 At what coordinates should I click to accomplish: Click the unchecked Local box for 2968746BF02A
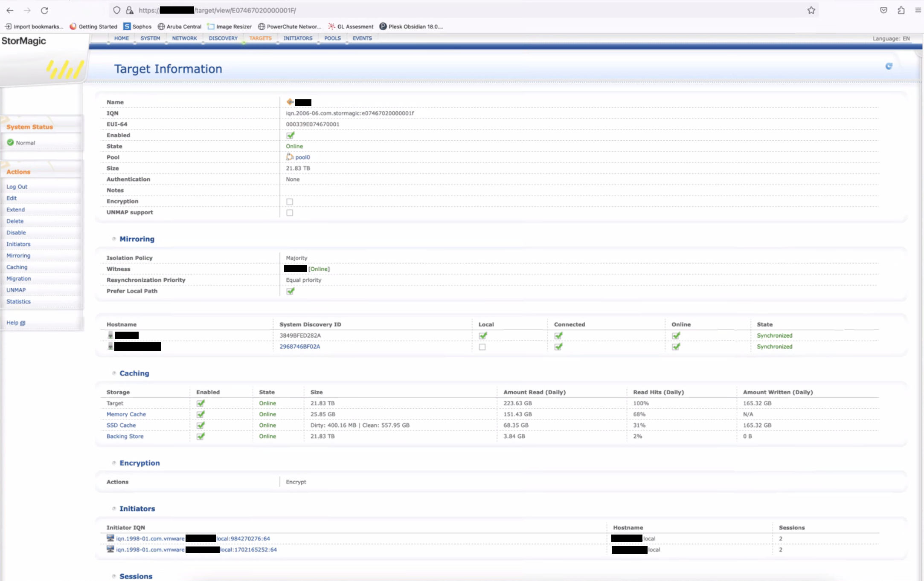482,347
